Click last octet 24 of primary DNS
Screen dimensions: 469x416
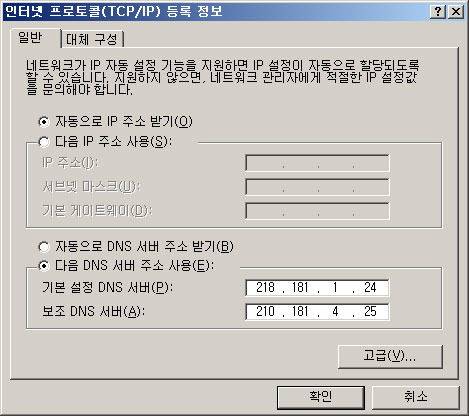(x=370, y=288)
